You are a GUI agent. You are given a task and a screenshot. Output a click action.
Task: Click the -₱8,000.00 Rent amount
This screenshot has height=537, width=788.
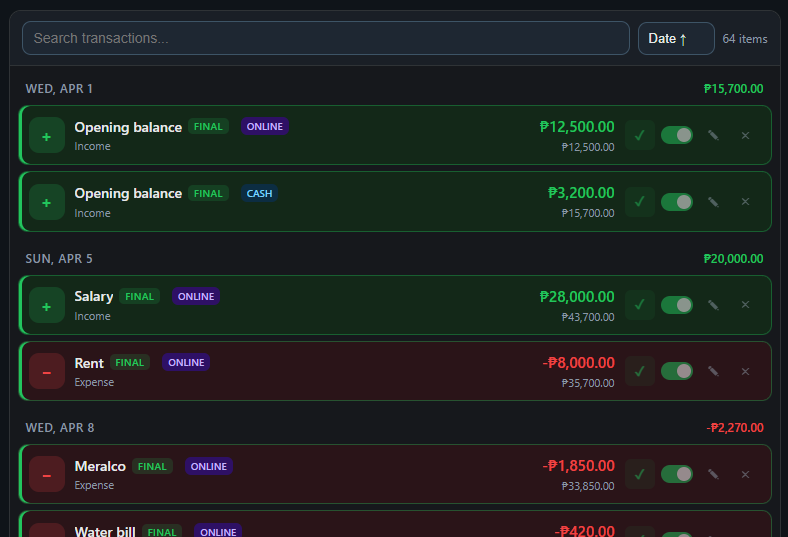(x=578, y=363)
